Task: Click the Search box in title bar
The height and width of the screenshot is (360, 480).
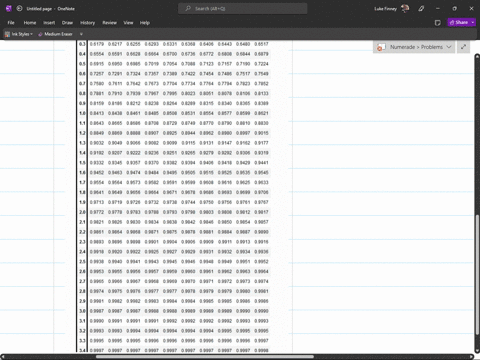Action: 243,9
